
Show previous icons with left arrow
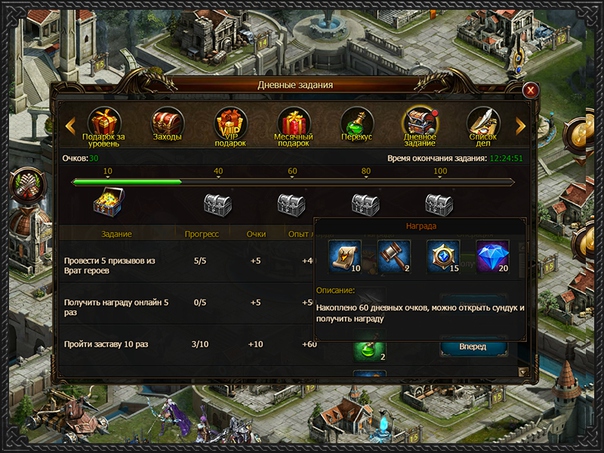point(70,126)
